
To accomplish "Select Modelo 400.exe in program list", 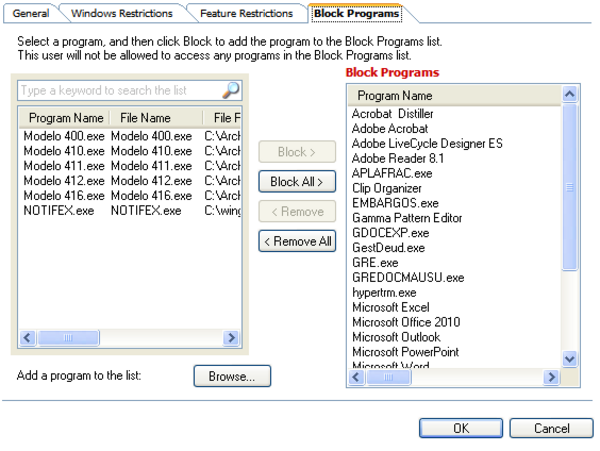I will pyautogui.click(x=63, y=136).
